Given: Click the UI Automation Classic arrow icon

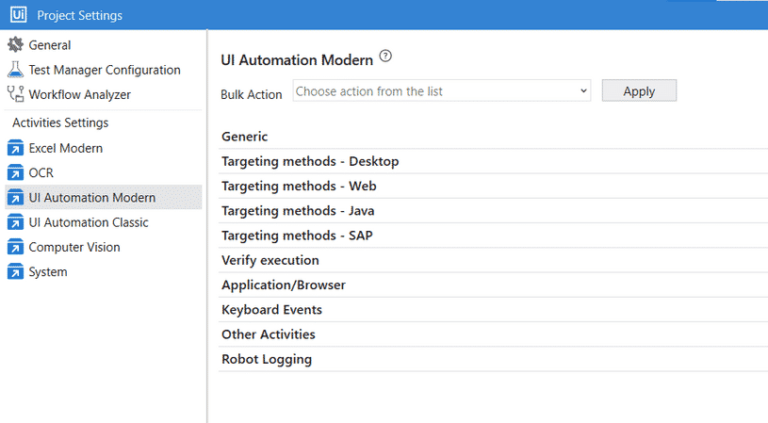Looking at the screenshot, I should click(x=15, y=222).
